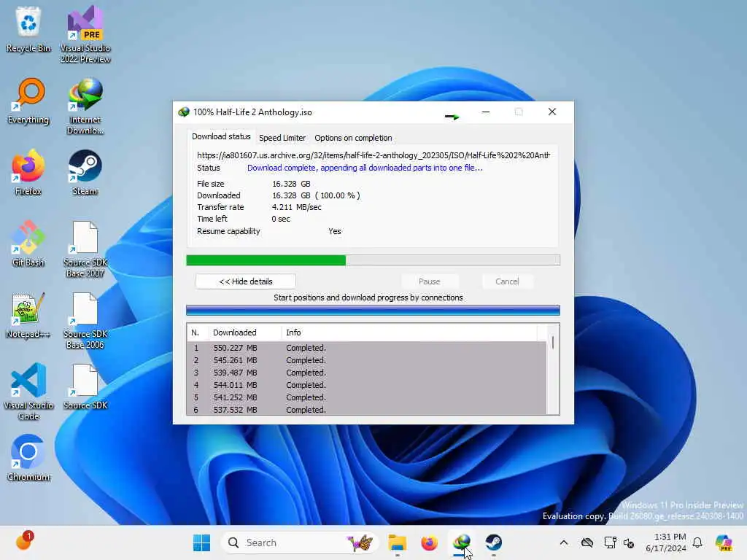Click the Info column header

pos(410,332)
